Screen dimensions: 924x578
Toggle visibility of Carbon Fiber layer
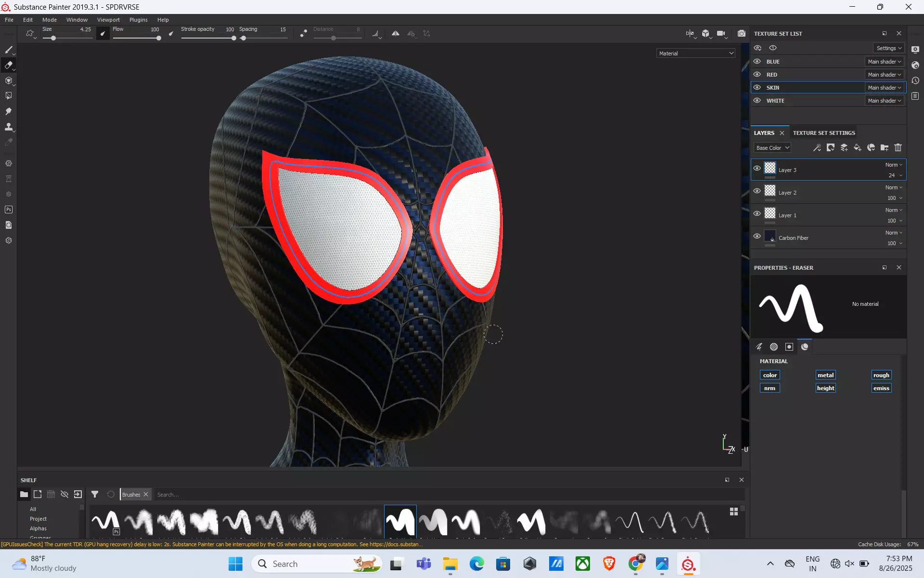click(757, 236)
